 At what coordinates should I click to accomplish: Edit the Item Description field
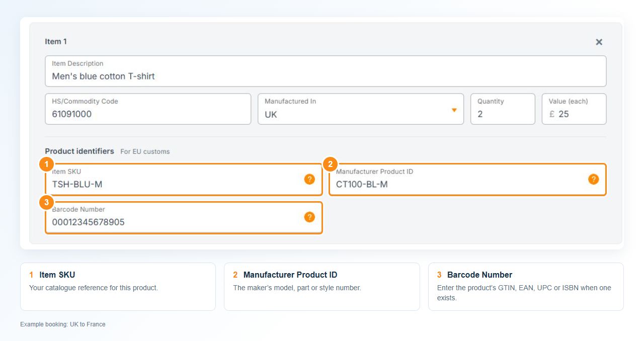[x=326, y=71]
